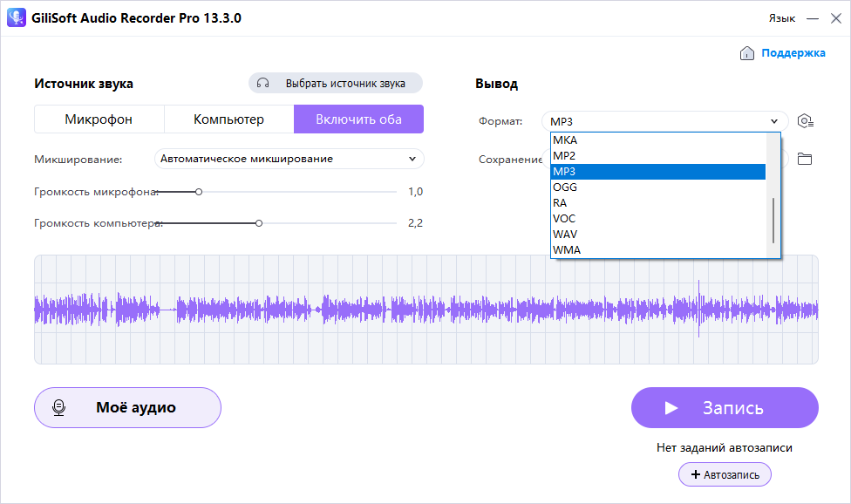The width and height of the screenshot is (851, 504).
Task: Click computer volume slider handle
Action: 259,223
